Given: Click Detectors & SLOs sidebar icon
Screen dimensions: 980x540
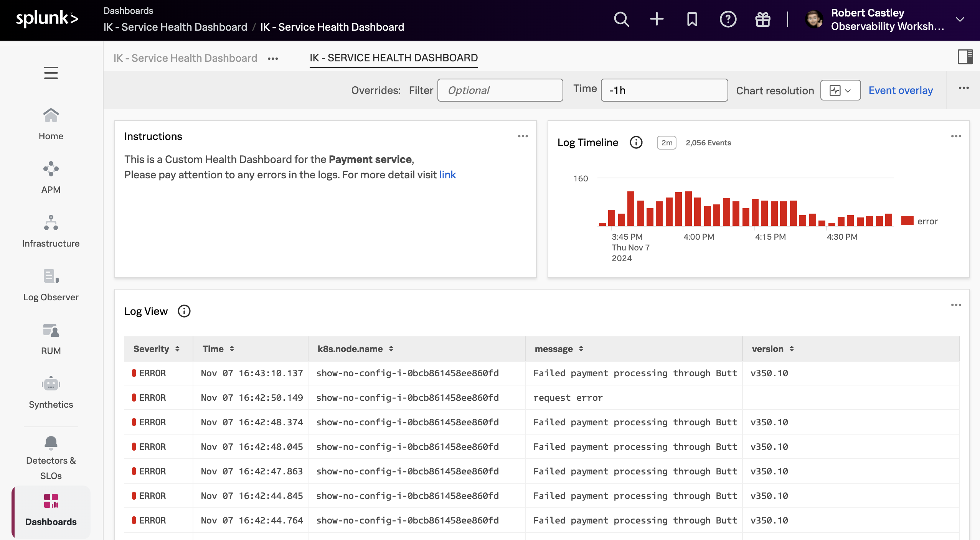Looking at the screenshot, I should coord(51,452).
